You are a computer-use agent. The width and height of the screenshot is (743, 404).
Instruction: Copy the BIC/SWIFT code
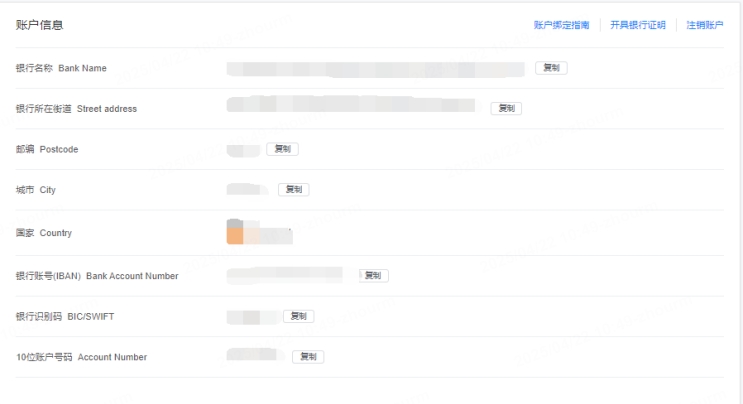coord(299,316)
